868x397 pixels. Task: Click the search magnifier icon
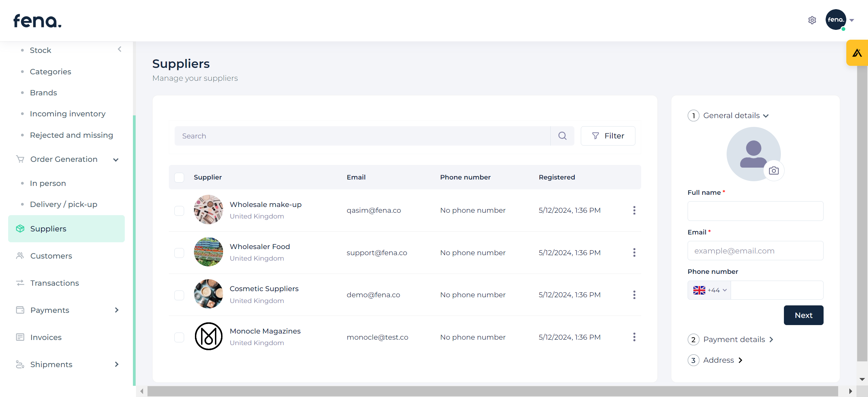562,136
